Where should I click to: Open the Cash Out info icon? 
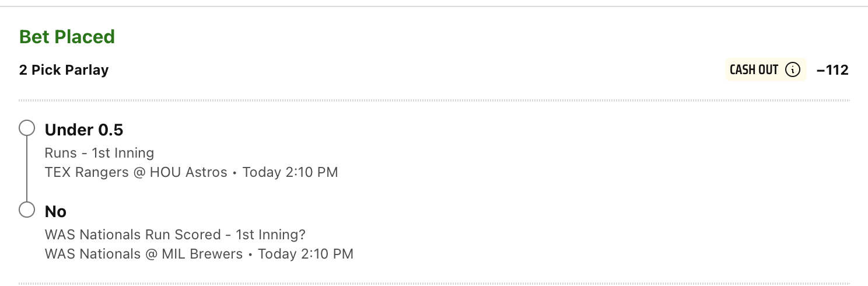coord(792,70)
